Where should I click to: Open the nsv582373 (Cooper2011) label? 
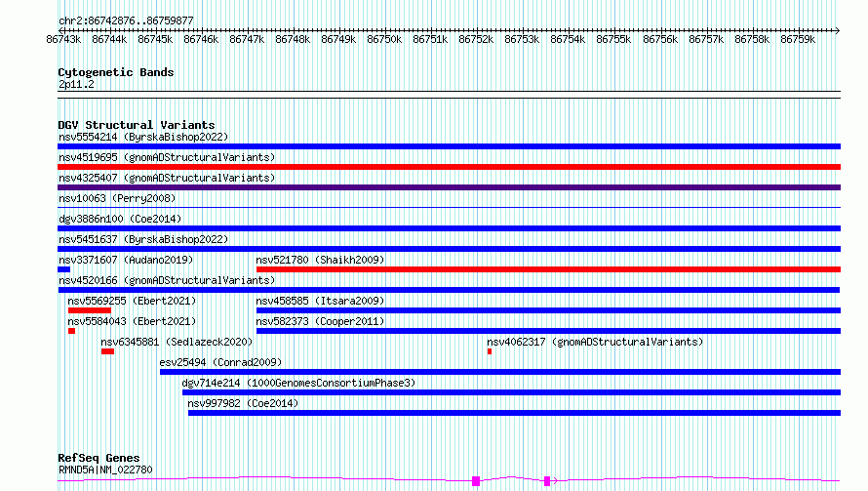(x=320, y=321)
